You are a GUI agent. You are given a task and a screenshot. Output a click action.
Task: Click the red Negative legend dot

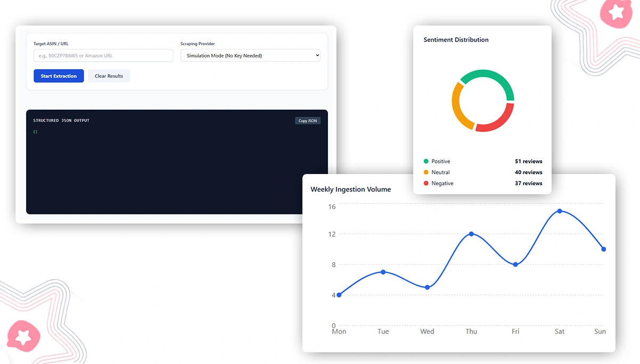point(425,183)
